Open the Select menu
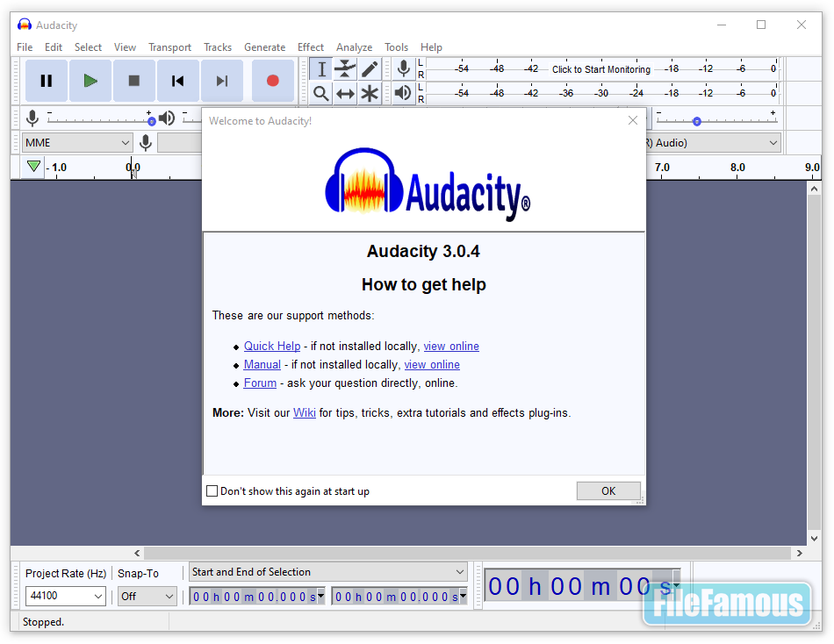Image resolution: width=834 pixels, height=644 pixels. coord(88,47)
